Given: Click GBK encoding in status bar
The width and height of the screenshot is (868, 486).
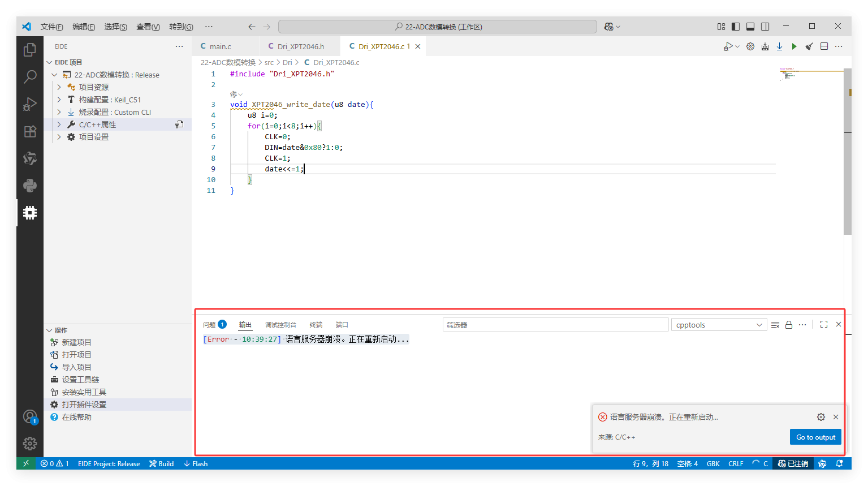Looking at the screenshot, I should click(713, 463).
